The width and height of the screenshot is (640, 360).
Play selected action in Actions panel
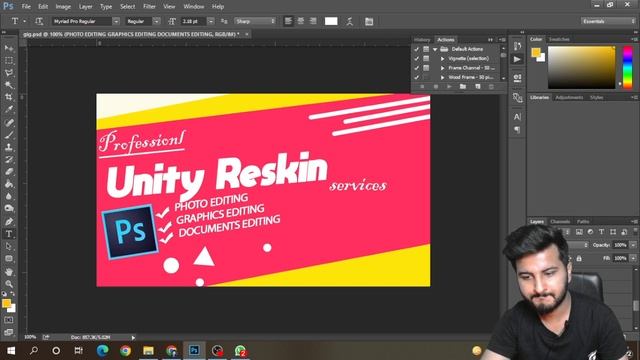pyautogui.click(x=449, y=87)
